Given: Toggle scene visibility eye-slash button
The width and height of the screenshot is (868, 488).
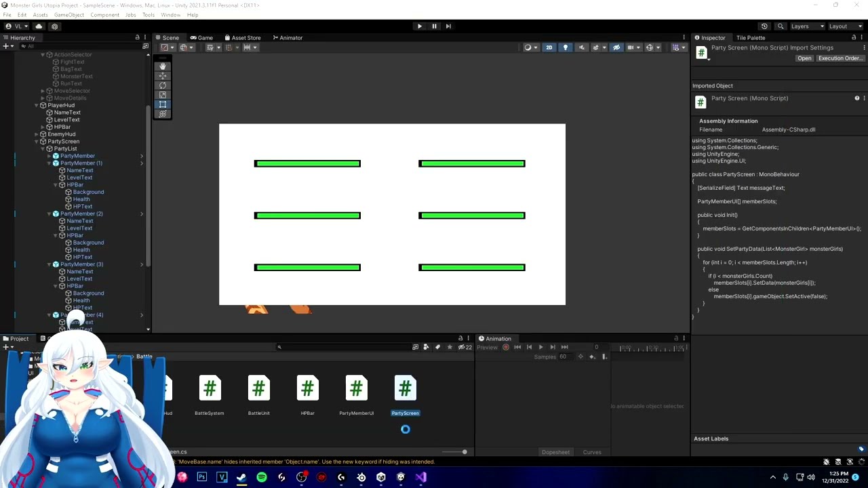Looking at the screenshot, I should [x=616, y=47].
